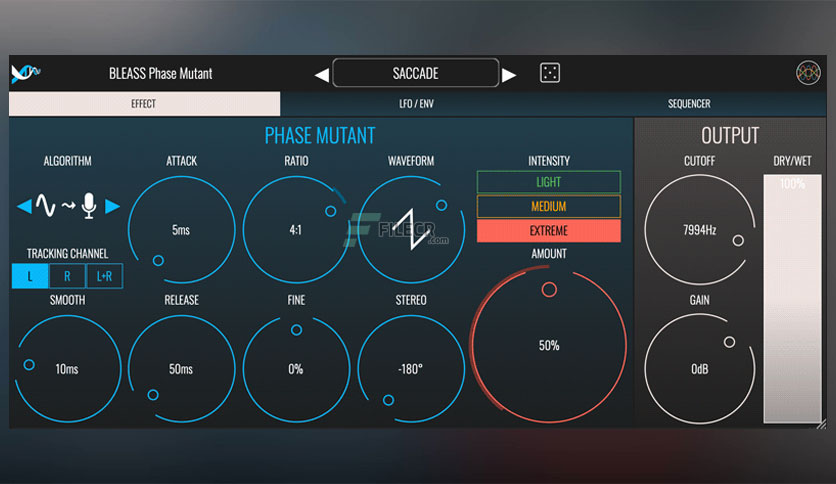Switch to the LFO / ENV tab
This screenshot has width=836, height=484.
[x=416, y=103]
